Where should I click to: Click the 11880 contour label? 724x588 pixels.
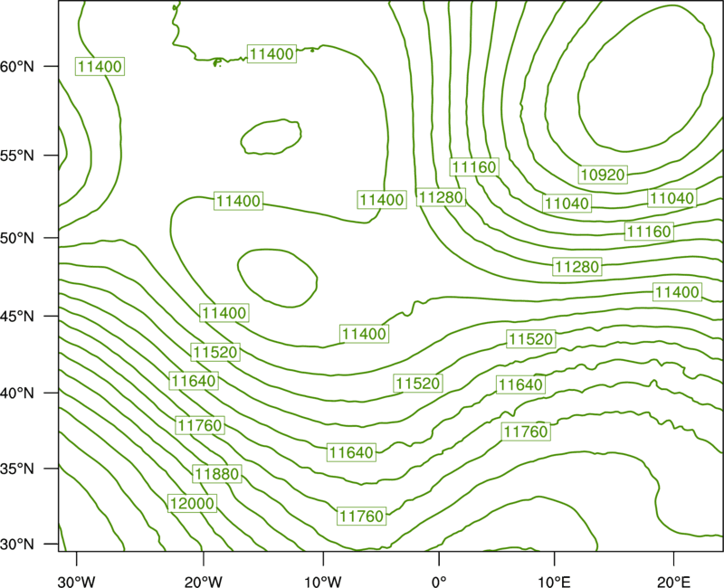tap(217, 473)
